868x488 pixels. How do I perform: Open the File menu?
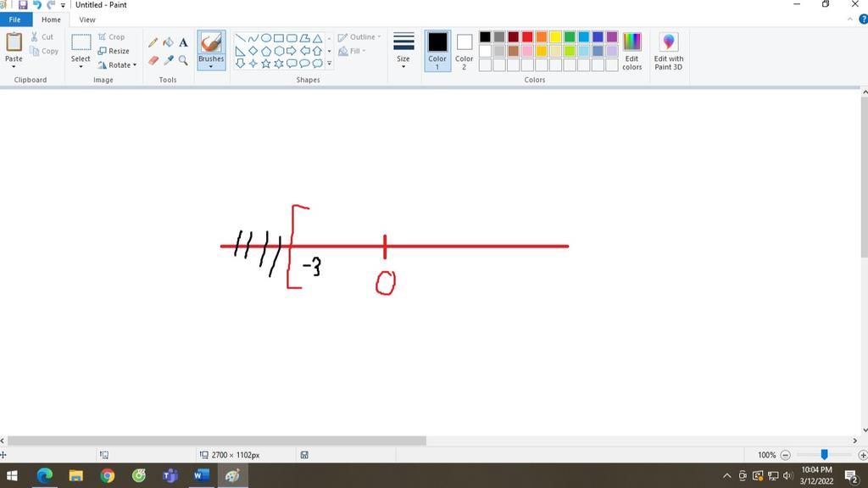tap(15, 19)
